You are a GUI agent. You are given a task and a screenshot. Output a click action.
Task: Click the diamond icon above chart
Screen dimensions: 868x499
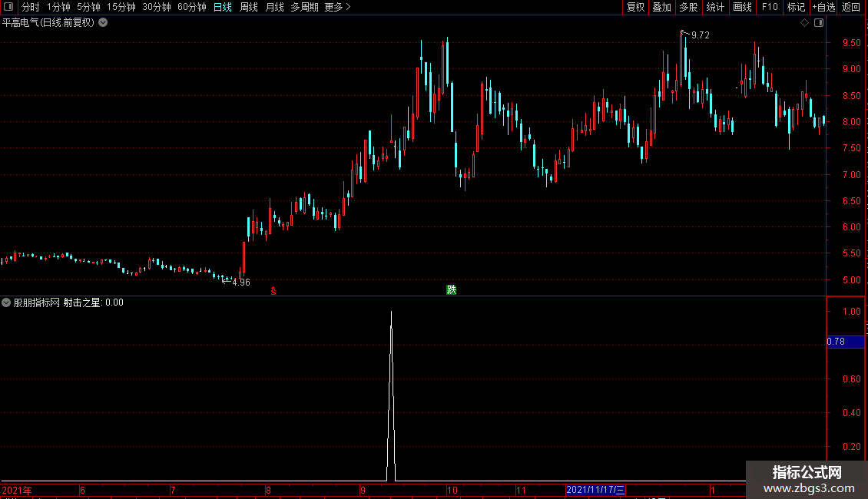pos(804,23)
